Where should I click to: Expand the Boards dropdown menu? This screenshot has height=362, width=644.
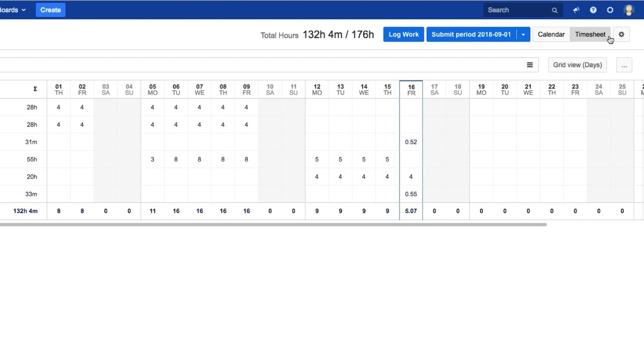coord(13,10)
